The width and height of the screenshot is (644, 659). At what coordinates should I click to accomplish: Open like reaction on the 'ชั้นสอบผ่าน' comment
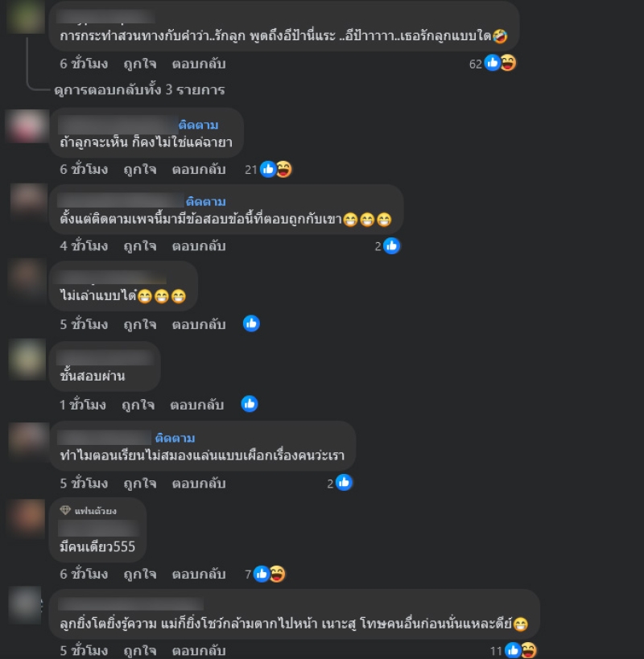250,404
